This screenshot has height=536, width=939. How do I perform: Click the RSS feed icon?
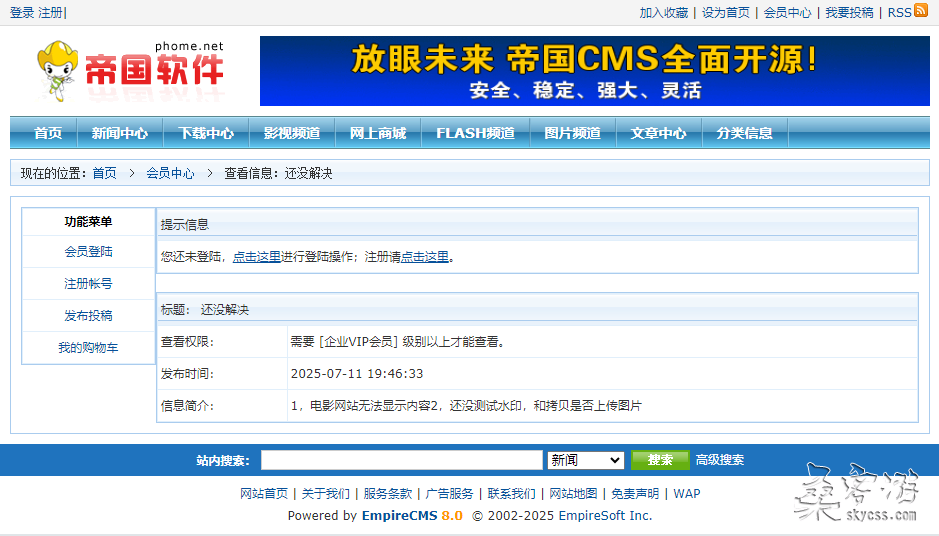pos(920,10)
